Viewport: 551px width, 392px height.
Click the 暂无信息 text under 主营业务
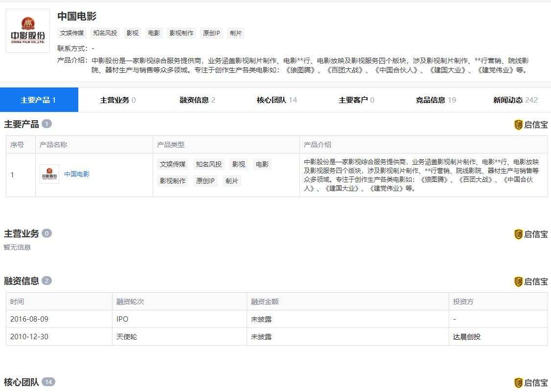[x=17, y=247]
